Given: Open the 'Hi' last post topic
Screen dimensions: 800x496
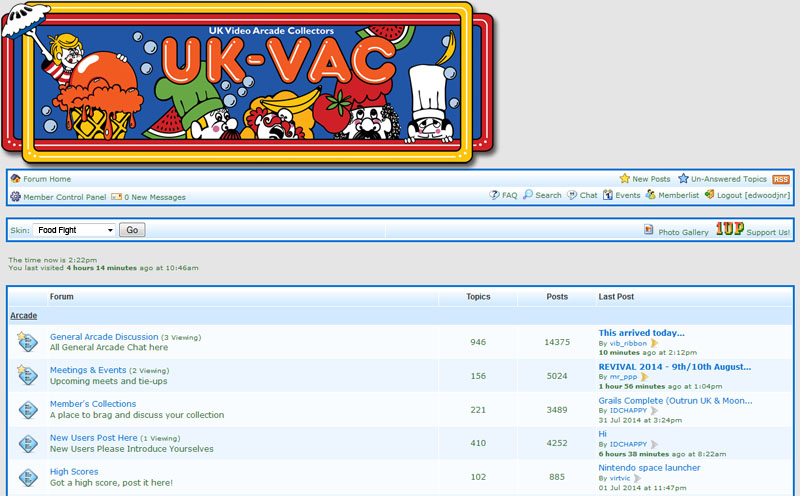Looking at the screenshot, I should coord(603,434).
